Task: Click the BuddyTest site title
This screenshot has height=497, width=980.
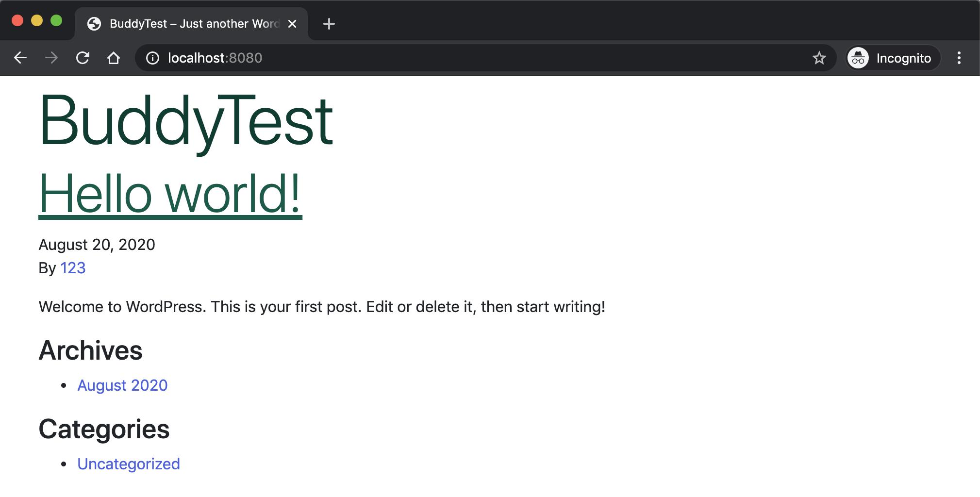Action: tap(186, 120)
